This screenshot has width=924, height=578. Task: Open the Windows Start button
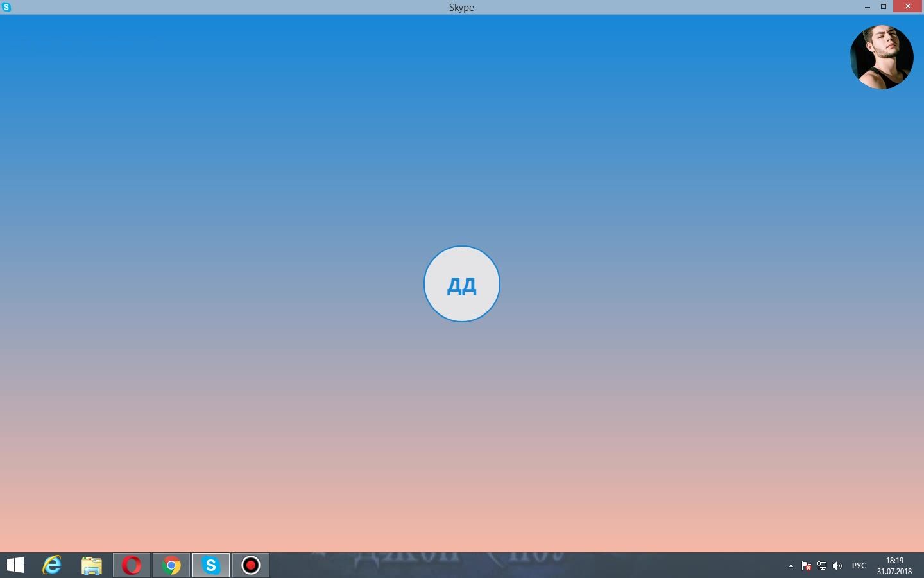click(15, 565)
